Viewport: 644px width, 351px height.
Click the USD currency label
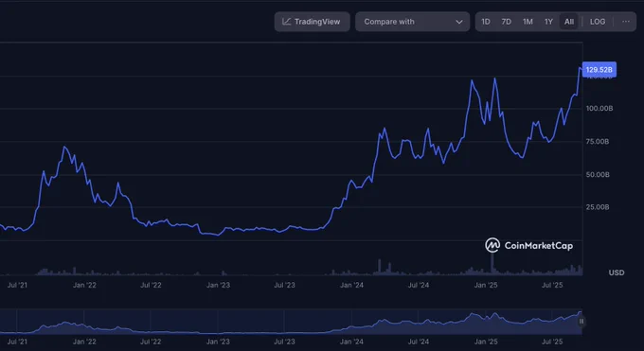click(617, 272)
